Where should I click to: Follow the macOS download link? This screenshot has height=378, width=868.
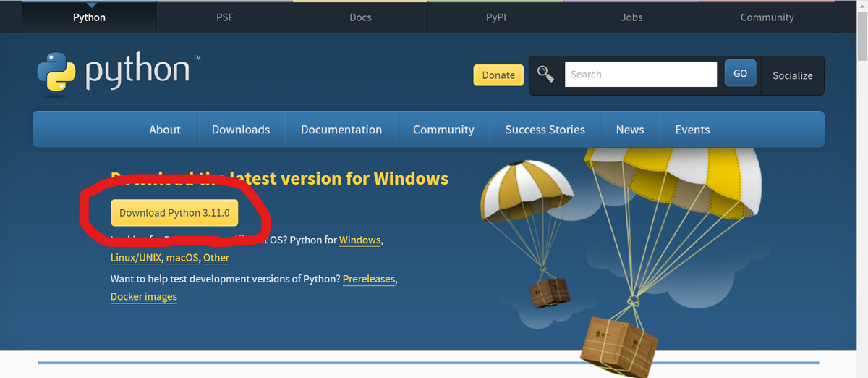[182, 258]
